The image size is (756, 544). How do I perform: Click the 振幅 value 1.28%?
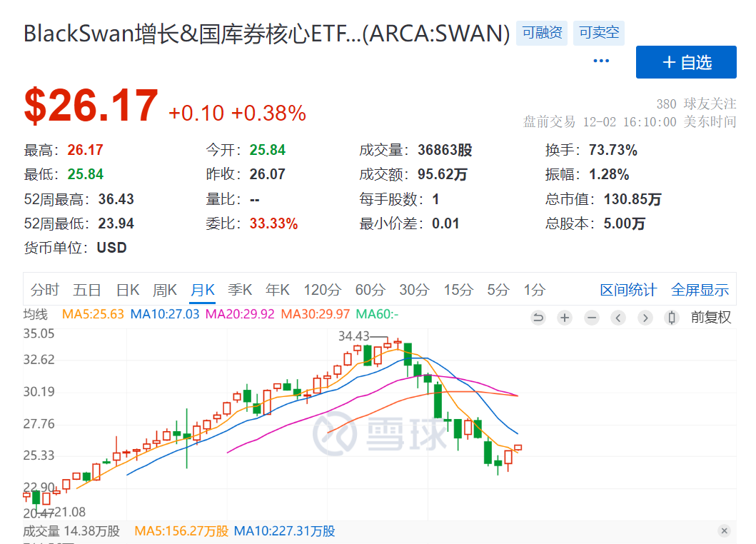coord(609,175)
